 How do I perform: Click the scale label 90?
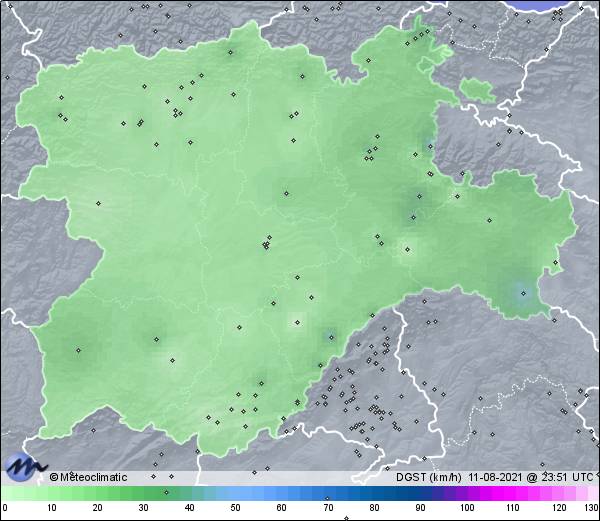click(x=420, y=508)
